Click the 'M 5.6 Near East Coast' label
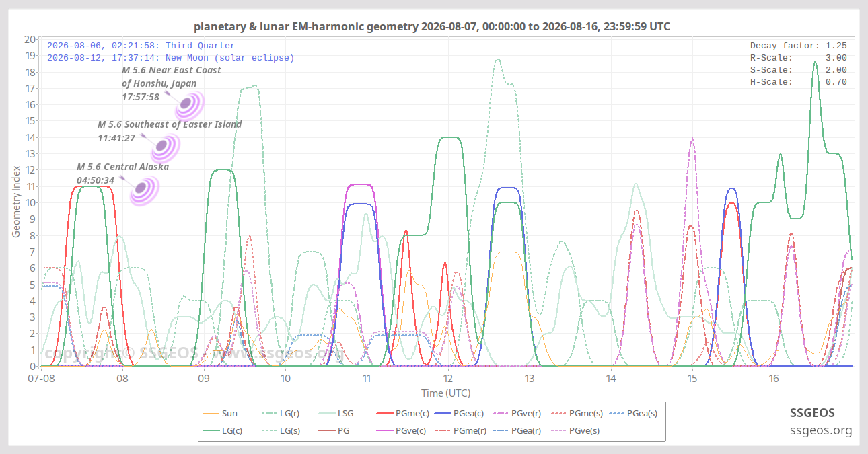Image resolution: width=868 pixels, height=454 pixels. click(x=172, y=70)
